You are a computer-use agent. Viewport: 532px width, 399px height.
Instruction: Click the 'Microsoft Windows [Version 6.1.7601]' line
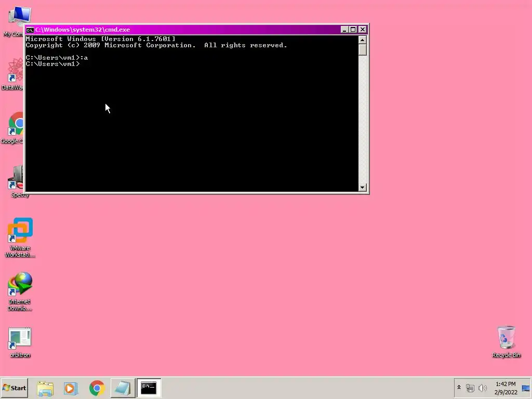(100, 39)
